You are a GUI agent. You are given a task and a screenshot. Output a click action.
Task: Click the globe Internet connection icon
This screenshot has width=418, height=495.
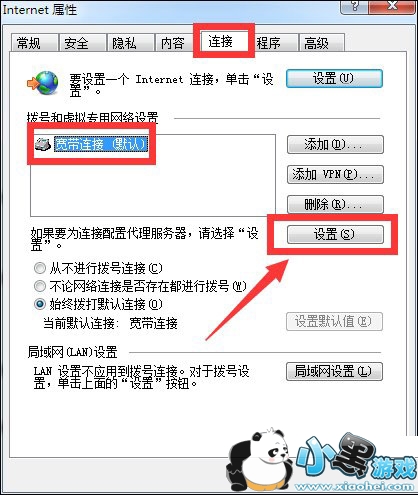pos(43,83)
